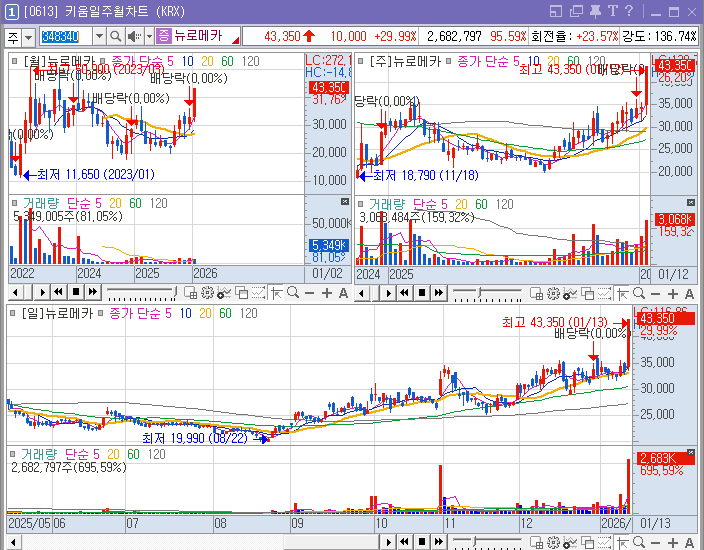Toggle crosshair cursor icon in weekly chart
The width and height of the screenshot is (704, 550).
pyautogui.click(x=622, y=294)
